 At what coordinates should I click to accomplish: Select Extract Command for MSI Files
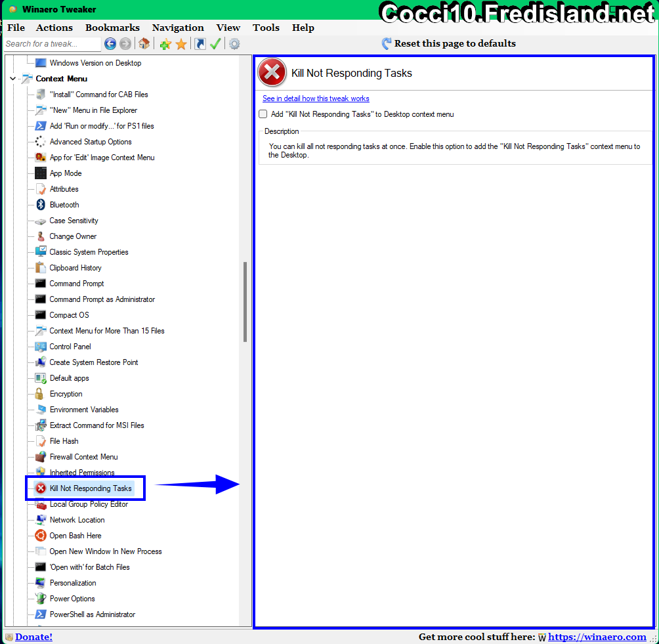click(97, 425)
